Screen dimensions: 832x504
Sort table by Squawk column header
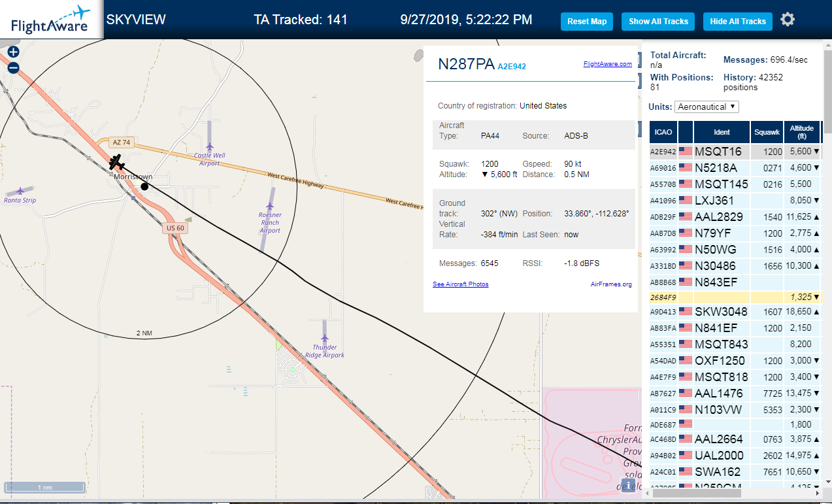pyautogui.click(x=767, y=132)
